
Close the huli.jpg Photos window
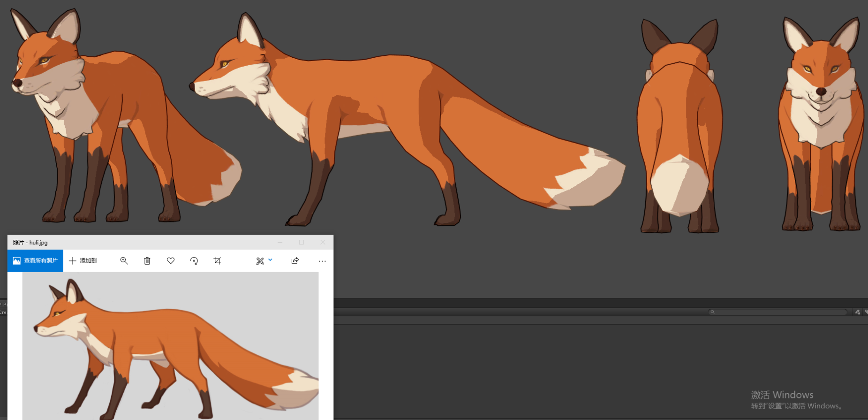(323, 242)
